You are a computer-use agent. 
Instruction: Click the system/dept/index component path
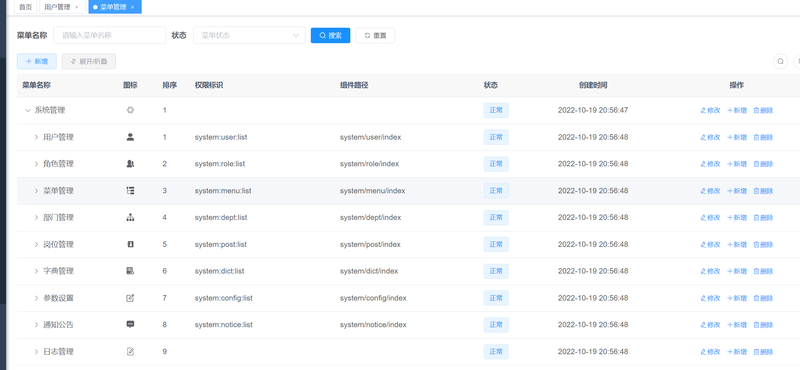click(370, 217)
